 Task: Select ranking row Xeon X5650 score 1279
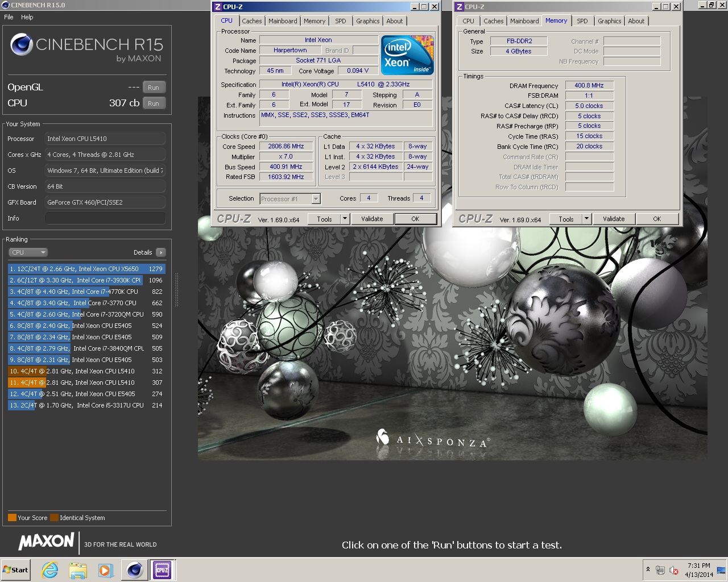(x=86, y=269)
